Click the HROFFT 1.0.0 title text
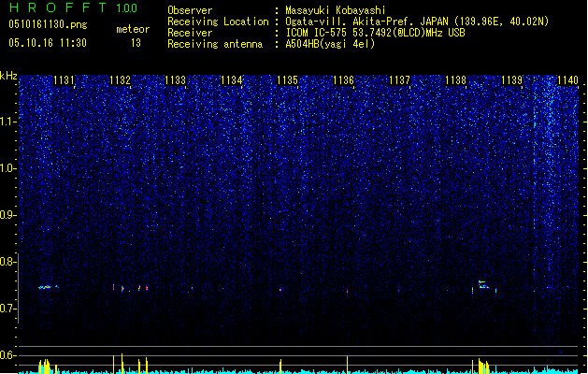 pos(74,7)
